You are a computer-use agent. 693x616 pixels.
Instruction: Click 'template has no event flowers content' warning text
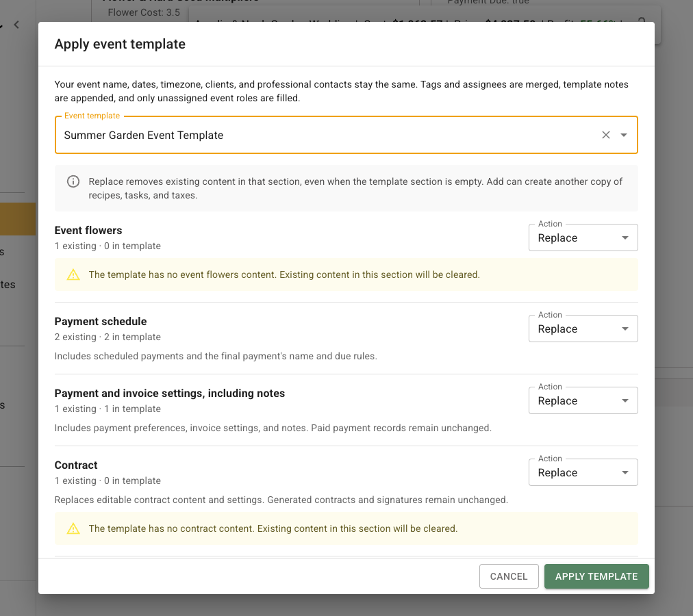(x=284, y=275)
